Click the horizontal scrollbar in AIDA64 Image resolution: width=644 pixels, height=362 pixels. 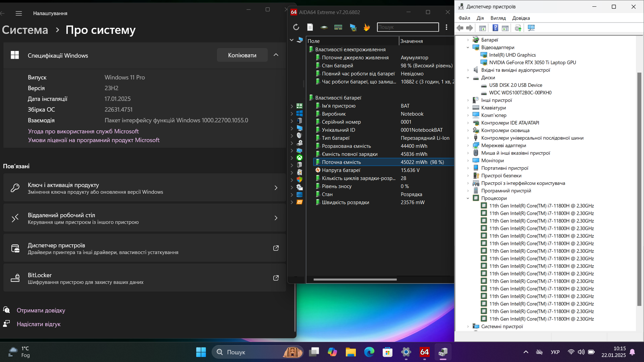pos(355,279)
